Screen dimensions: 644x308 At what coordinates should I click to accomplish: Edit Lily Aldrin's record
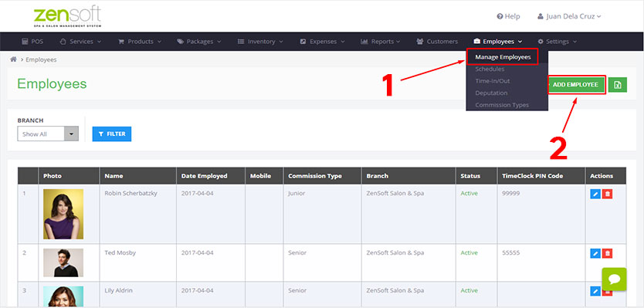[595, 291]
